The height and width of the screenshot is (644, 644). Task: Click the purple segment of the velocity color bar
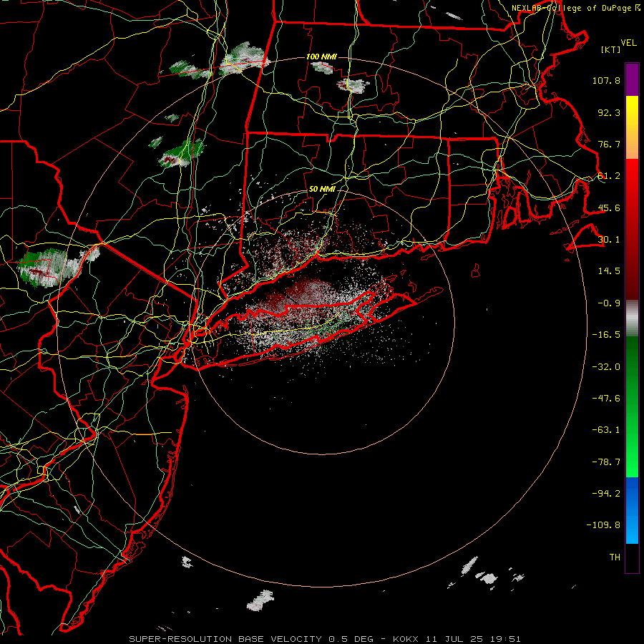[x=632, y=79]
